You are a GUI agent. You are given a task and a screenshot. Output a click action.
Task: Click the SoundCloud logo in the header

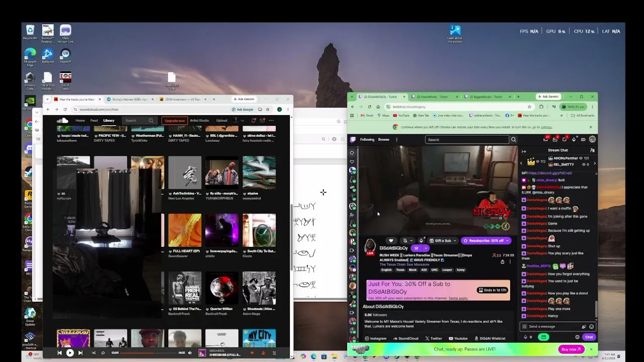(62, 121)
